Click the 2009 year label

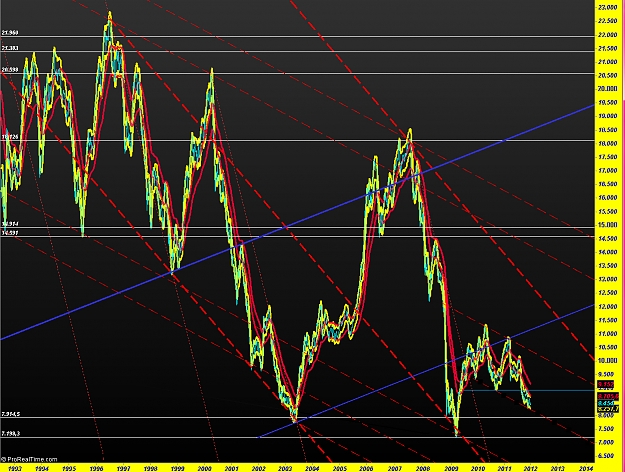[x=451, y=468]
